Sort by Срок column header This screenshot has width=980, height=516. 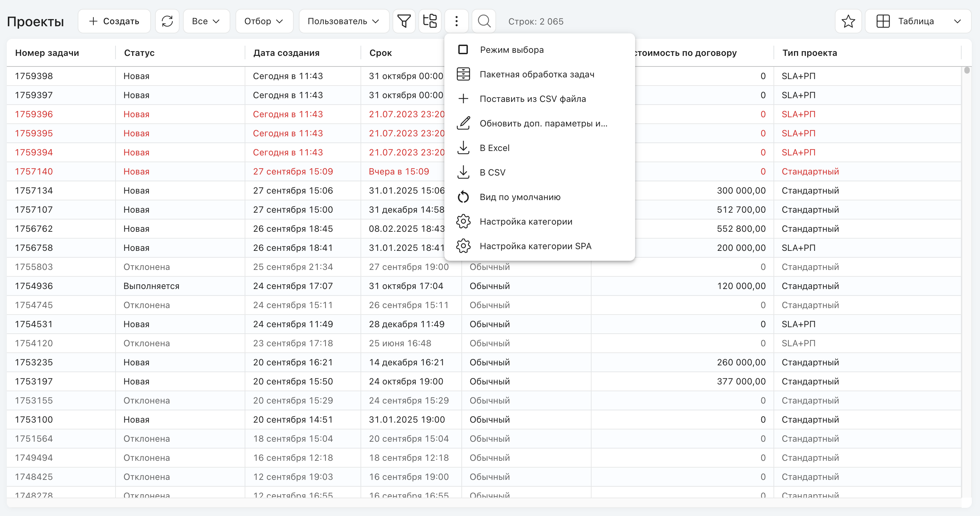click(380, 52)
